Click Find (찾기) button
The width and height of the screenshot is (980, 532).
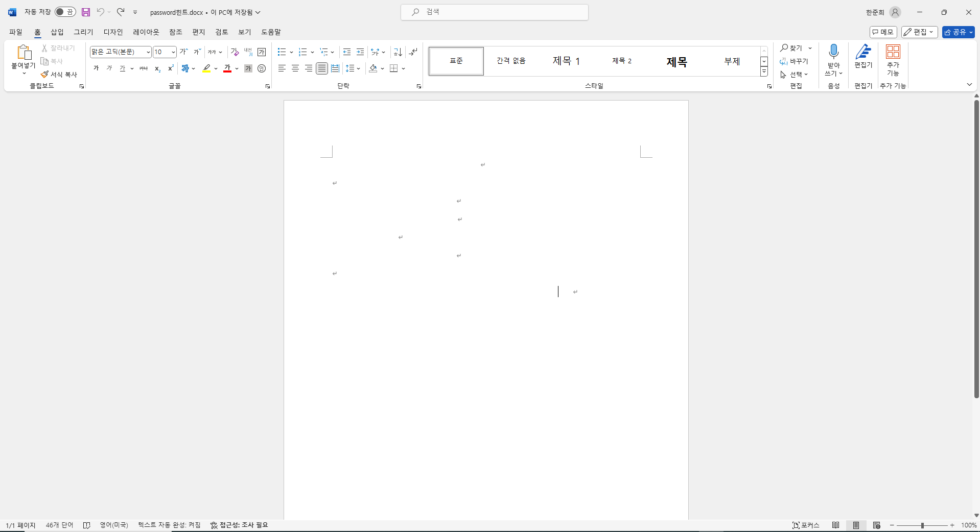[791, 48]
